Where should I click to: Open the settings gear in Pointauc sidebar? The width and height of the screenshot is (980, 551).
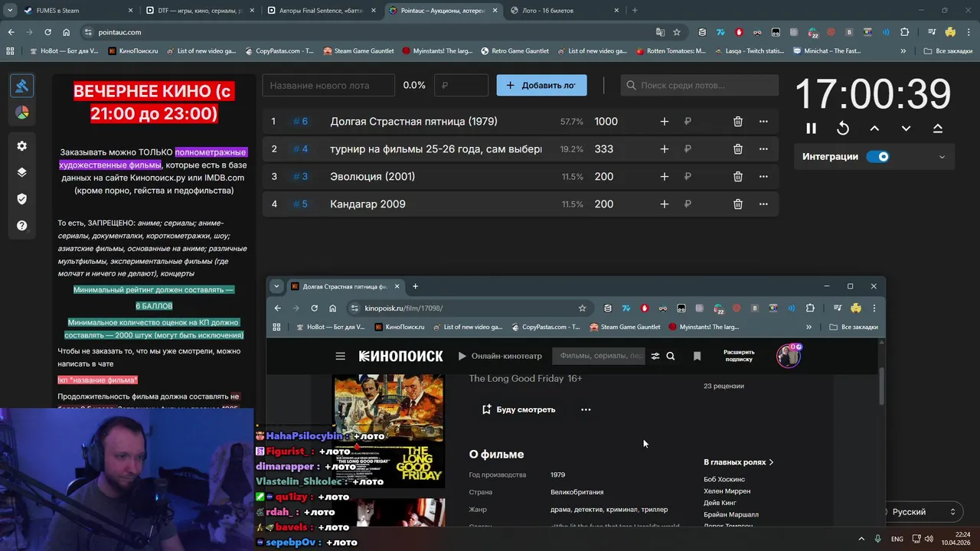click(21, 146)
